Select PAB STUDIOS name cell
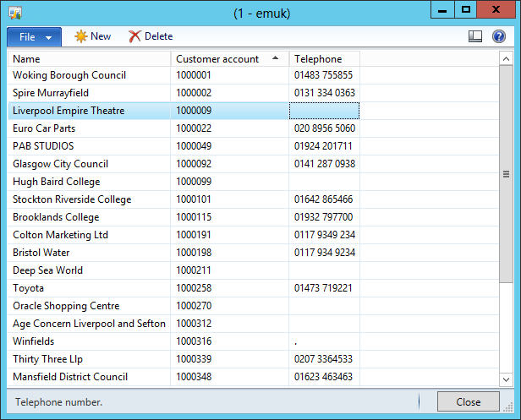The image size is (521, 420). [x=89, y=146]
